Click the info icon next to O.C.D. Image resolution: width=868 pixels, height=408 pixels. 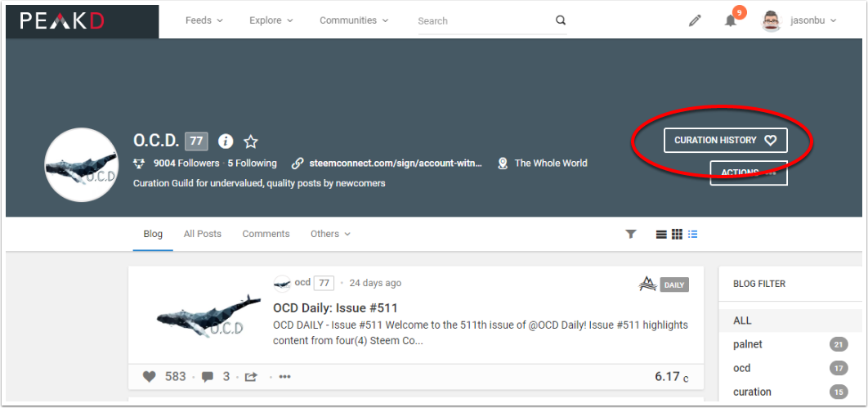coord(226,141)
